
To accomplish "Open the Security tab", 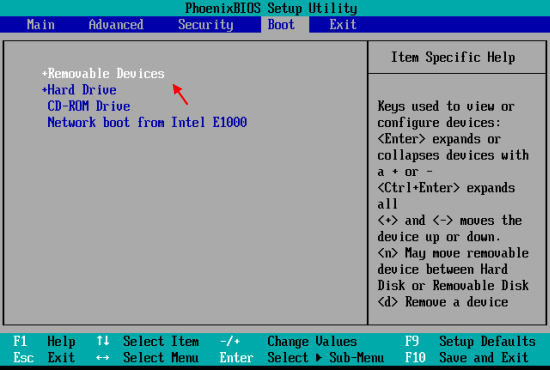I will [206, 25].
